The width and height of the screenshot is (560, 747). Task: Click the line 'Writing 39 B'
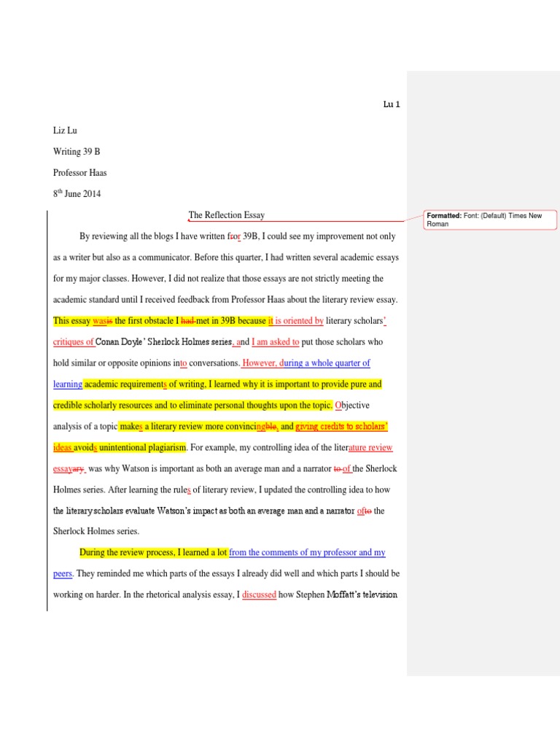[76, 152]
